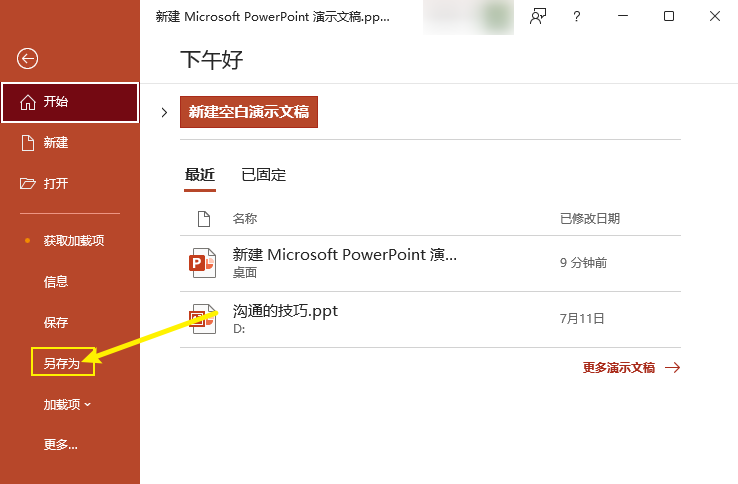Viewport: 738px width, 484px height.
Task: Expand the 加载项 dropdown arrow
Action: pos(88,404)
